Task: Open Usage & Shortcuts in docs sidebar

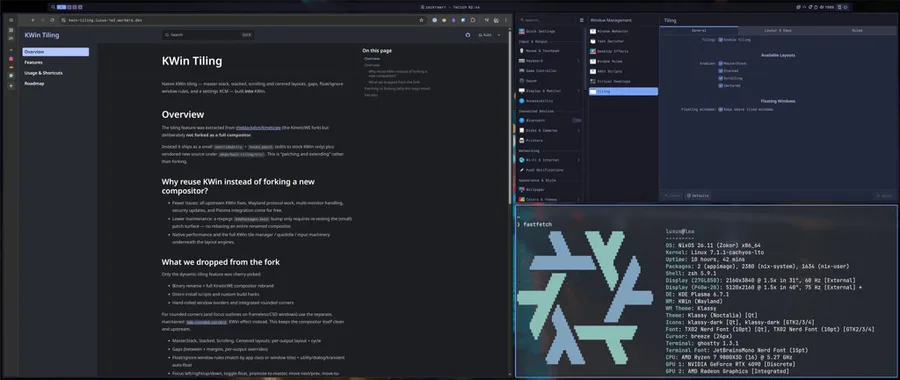Action: 56,73
